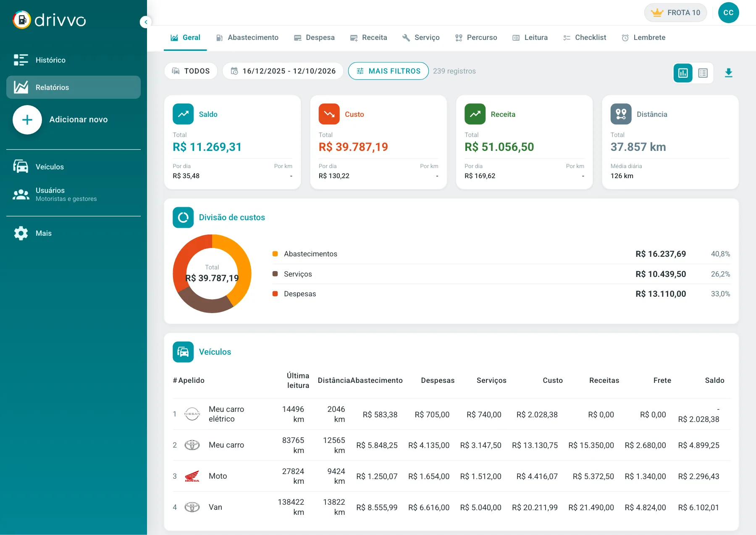
Task: Click the Saldo card trend icon
Action: pos(183,114)
